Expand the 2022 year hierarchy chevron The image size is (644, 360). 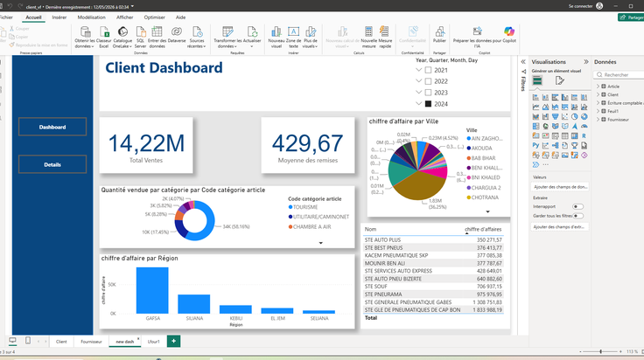(x=418, y=81)
